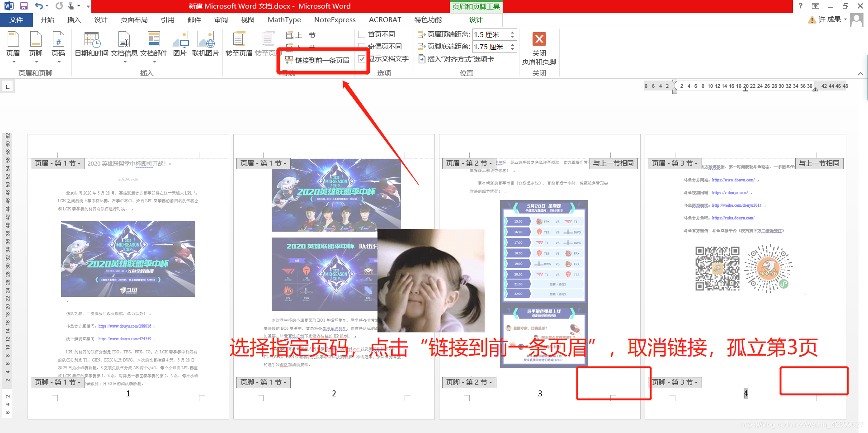Click the Redo icon in quick access toolbar

[59, 6]
